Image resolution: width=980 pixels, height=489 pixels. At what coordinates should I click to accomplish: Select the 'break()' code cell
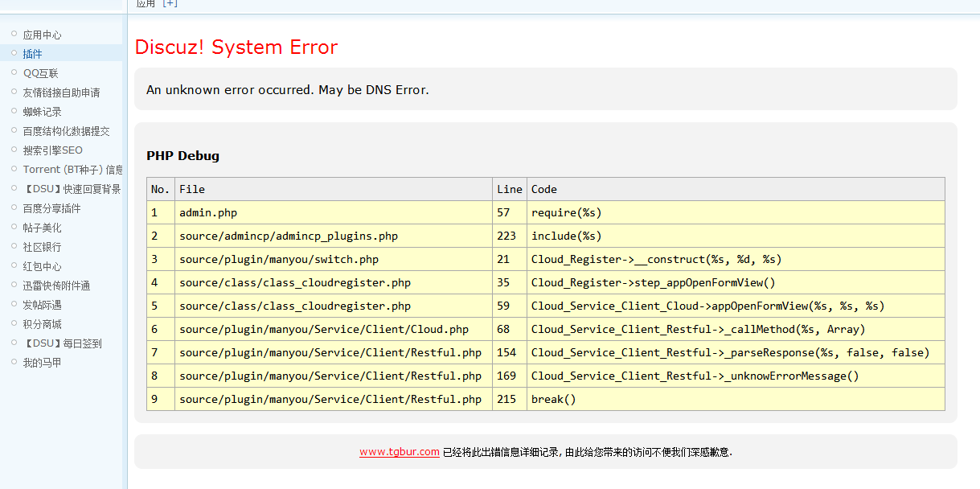(736, 399)
